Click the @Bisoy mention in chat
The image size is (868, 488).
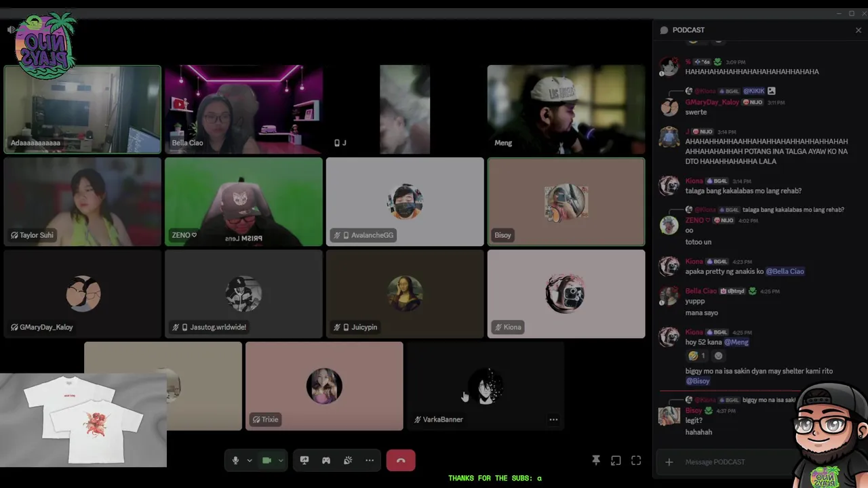point(698,381)
